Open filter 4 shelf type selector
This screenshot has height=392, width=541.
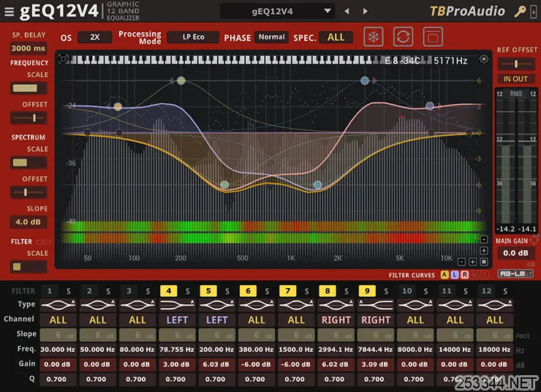pyautogui.click(x=178, y=305)
